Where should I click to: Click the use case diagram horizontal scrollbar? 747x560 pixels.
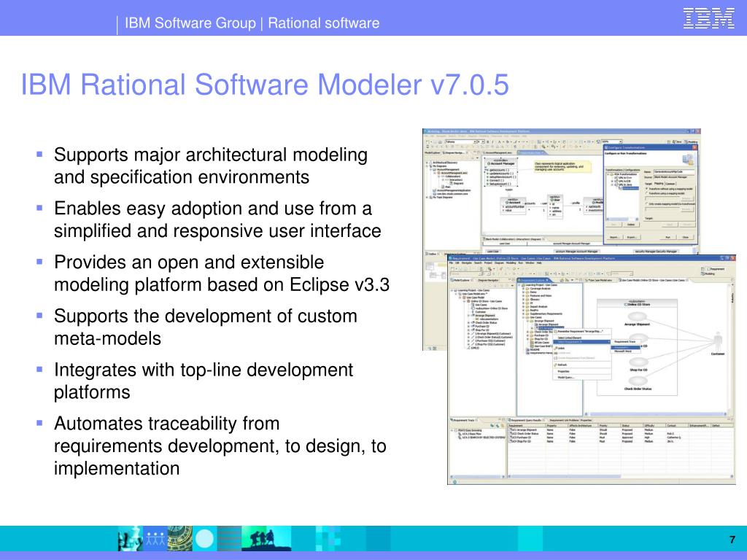coord(657,414)
